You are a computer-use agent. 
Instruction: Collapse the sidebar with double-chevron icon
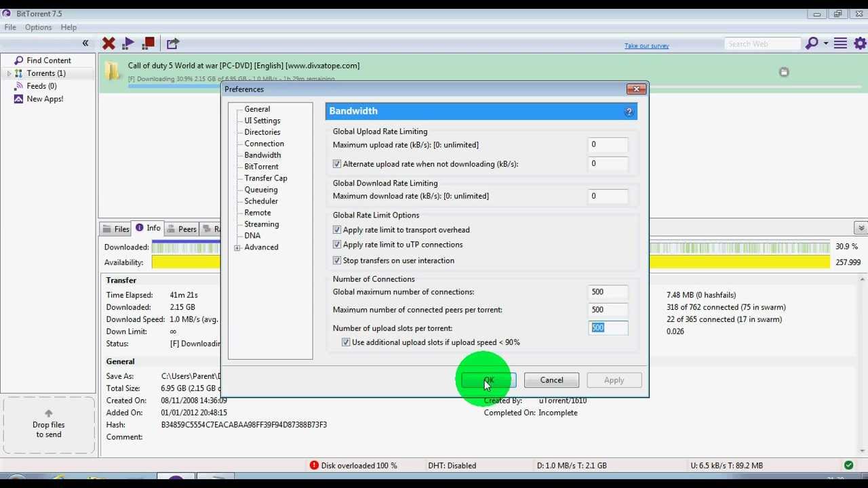point(85,43)
